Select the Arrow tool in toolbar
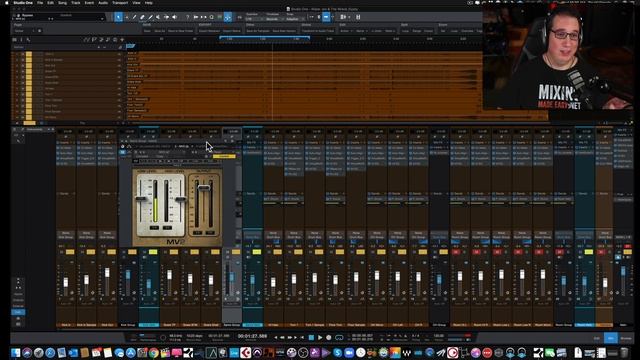Image resolution: width=640 pixels, height=360 pixels. [118, 17]
